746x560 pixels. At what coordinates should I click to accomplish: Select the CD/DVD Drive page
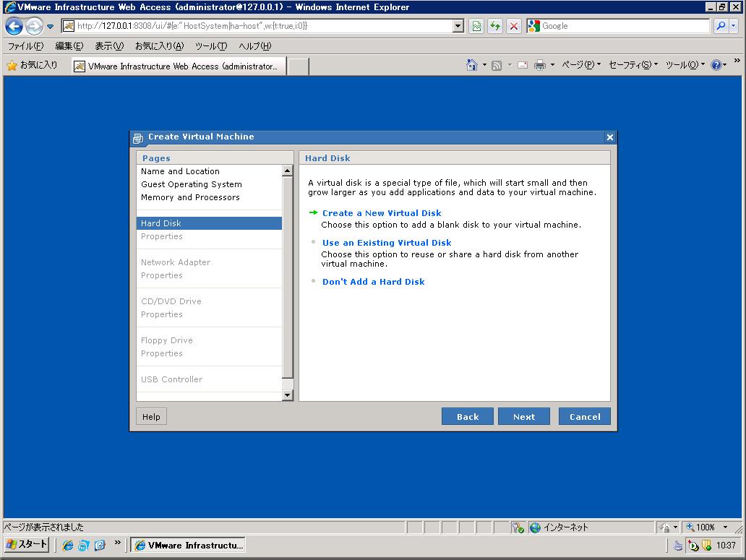coord(171,301)
